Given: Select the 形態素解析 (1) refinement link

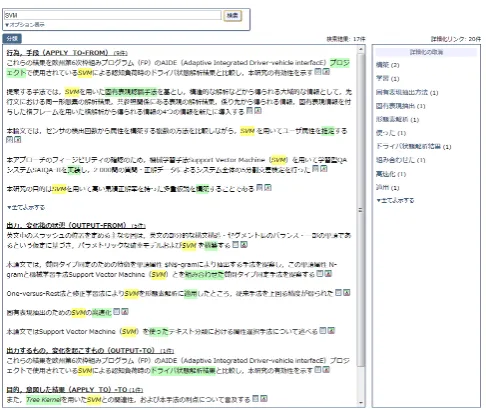Looking at the screenshot, I should (x=397, y=120).
